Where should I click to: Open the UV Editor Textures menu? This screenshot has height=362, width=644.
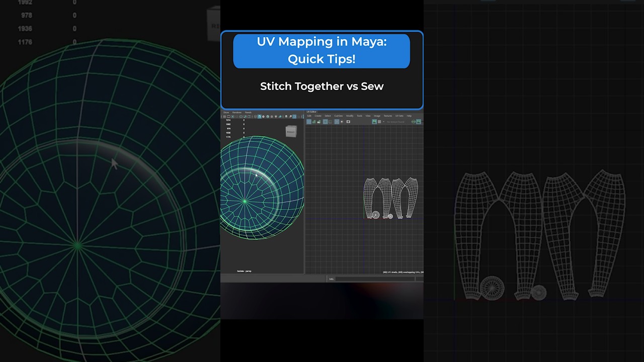[x=388, y=116]
